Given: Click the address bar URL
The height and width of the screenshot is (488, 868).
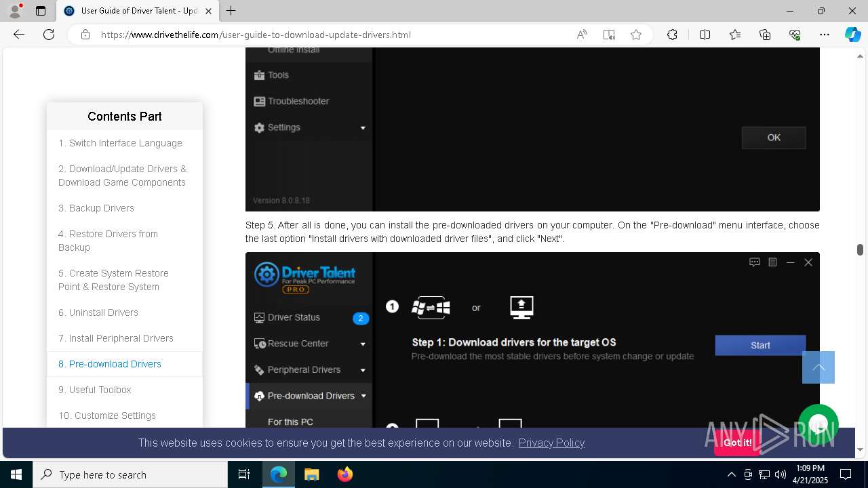Looking at the screenshot, I should [256, 35].
